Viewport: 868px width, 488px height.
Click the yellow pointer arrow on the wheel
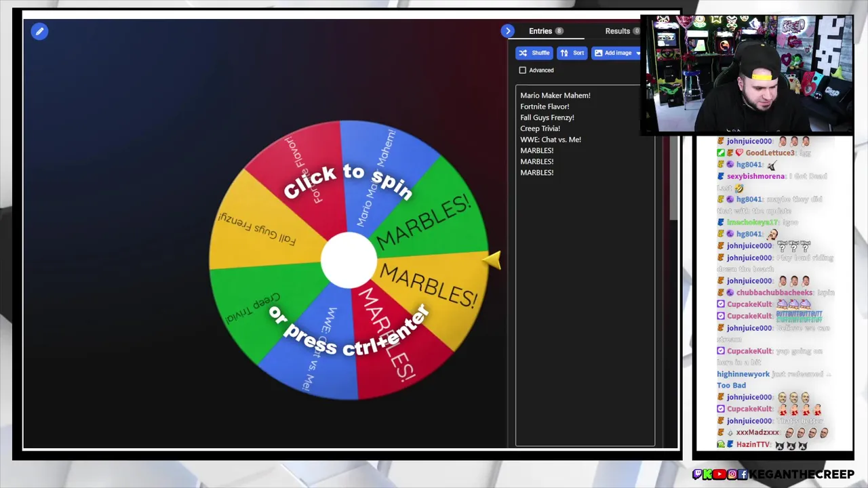tap(493, 261)
